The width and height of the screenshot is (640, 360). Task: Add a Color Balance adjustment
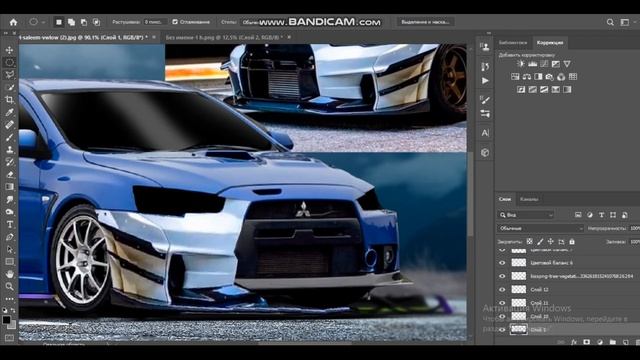527,77
